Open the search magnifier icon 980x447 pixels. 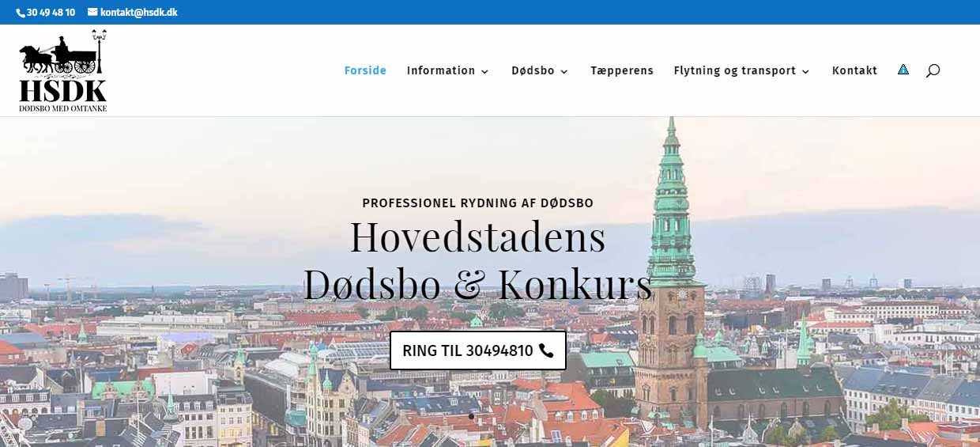point(933,70)
